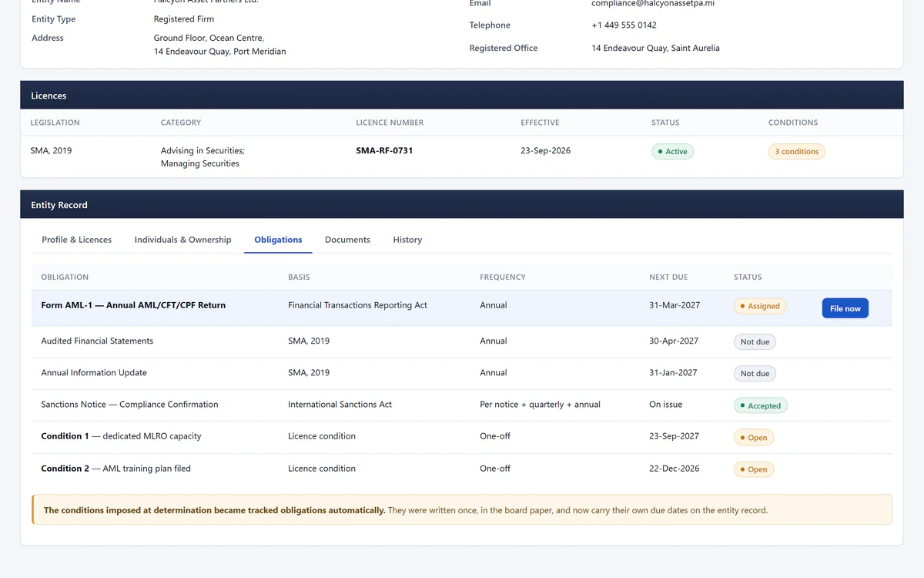This screenshot has width=924, height=578.
Task: Click the CATEGORY column header
Action: (181, 123)
